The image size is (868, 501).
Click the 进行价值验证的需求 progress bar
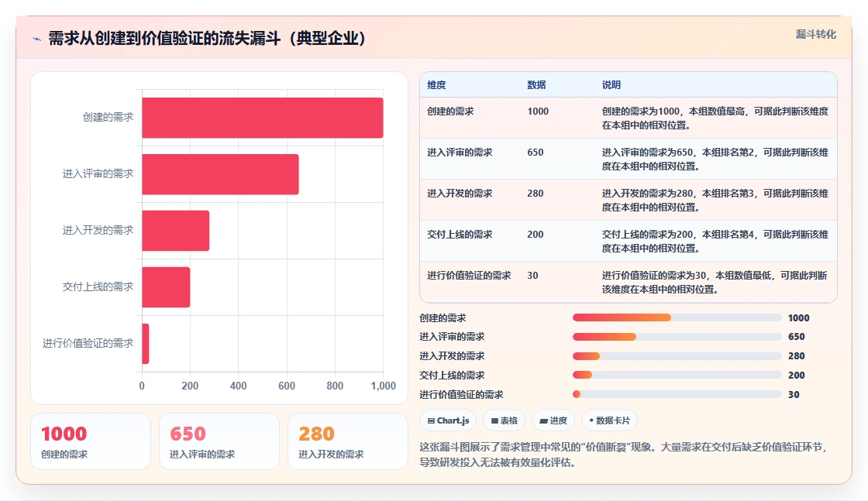(677, 394)
